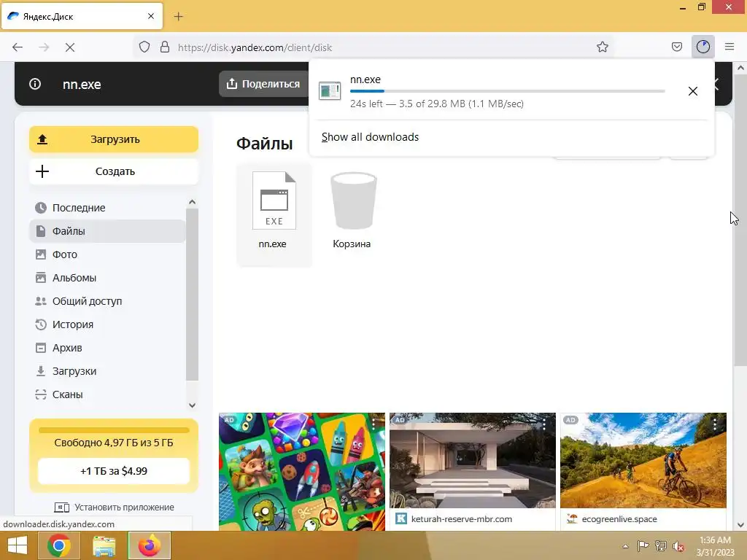This screenshot has width=747, height=560.
Task: Click the ecogreenlive.space link text
Action: point(619,519)
